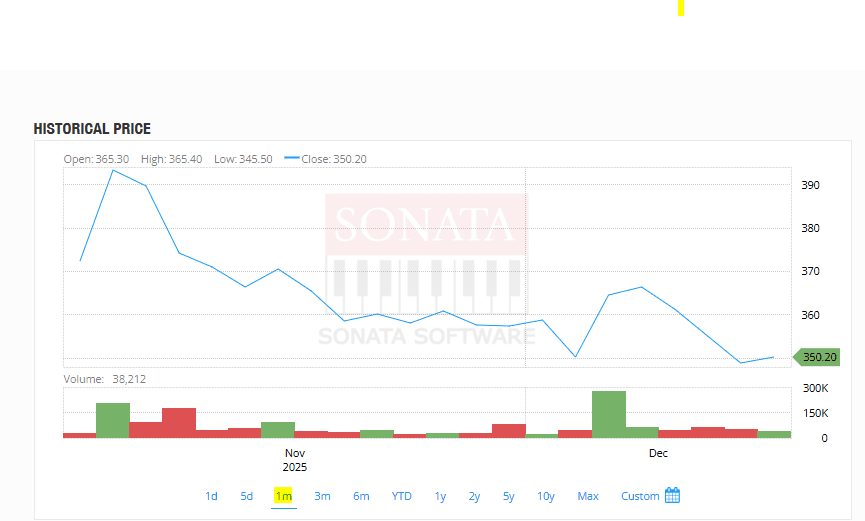Click the tallest green December volume bar
This screenshot has height=521, width=865.
click(608, 414)
